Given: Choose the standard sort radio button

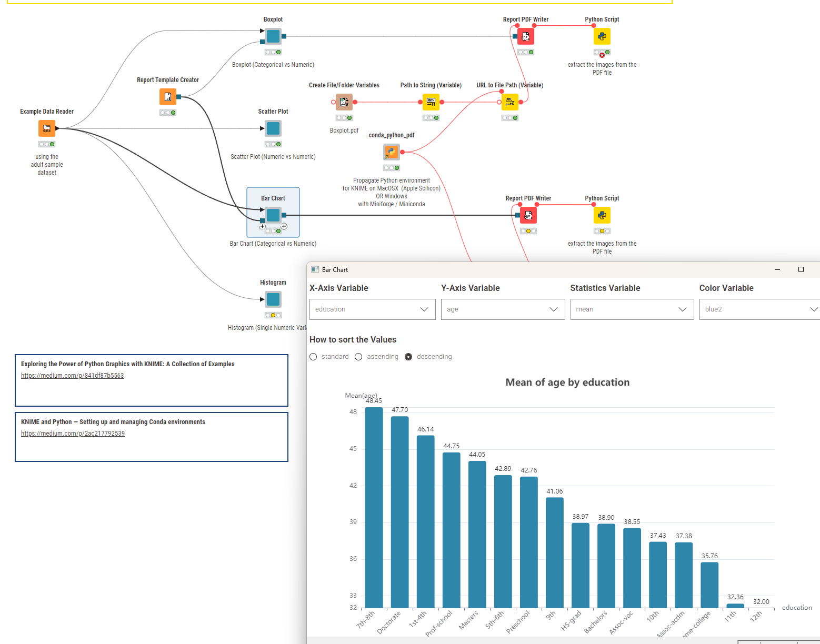Looking at the screenshot, I should [x=314, y=357].
